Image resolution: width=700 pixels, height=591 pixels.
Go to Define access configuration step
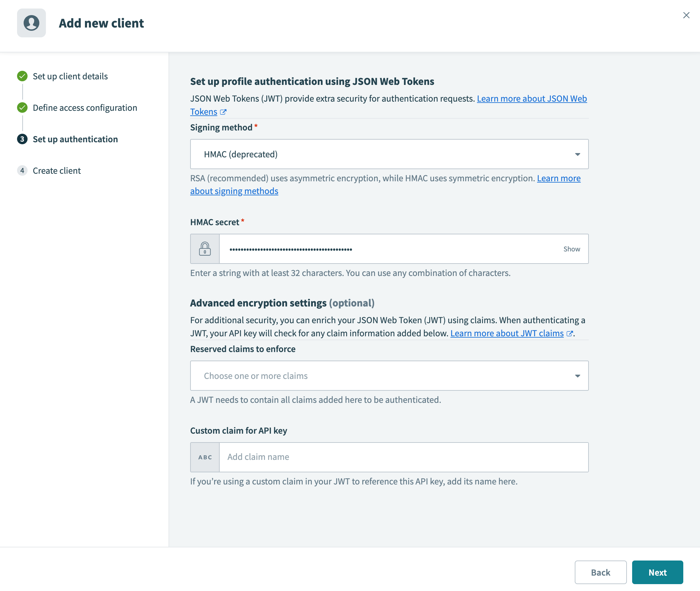coord(85,108)
